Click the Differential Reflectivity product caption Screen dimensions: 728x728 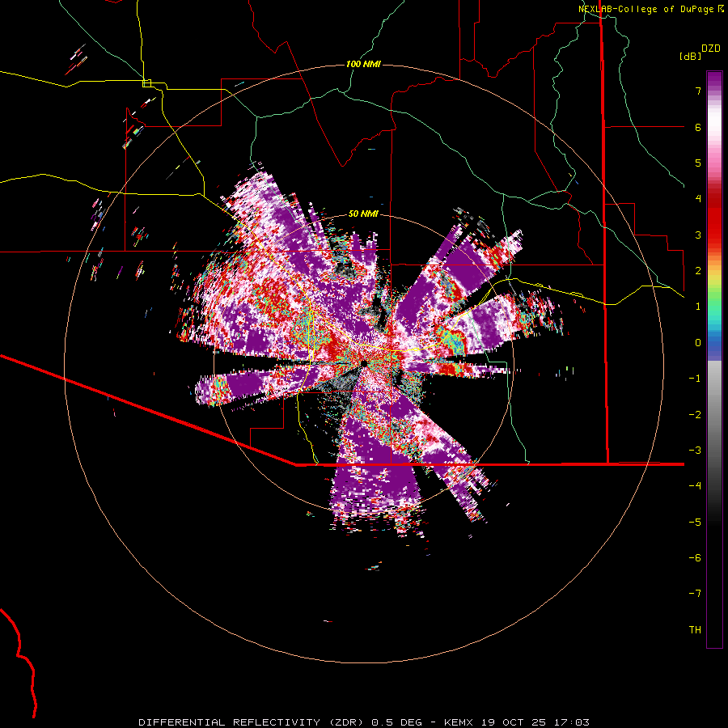click(364, 722)
